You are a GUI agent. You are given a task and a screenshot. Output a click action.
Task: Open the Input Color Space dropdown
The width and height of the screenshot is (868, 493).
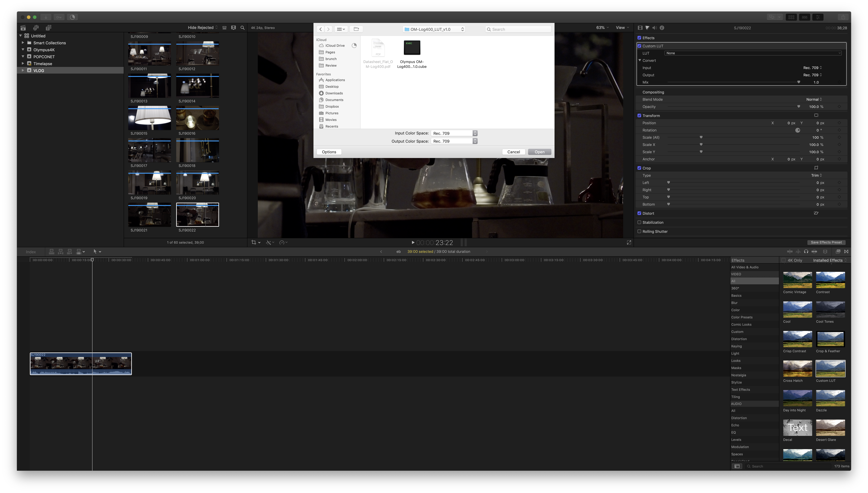(454, 133)
